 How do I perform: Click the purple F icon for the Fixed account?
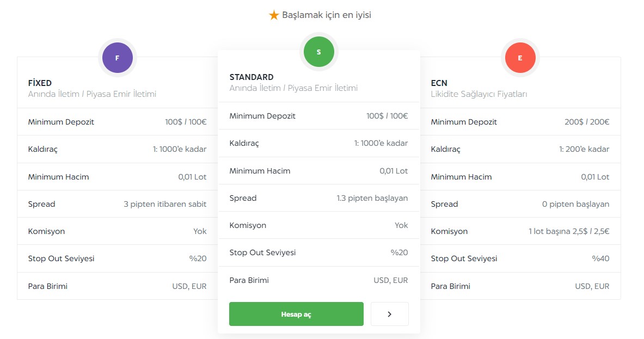pyautogui.click(x=118, y=58)
